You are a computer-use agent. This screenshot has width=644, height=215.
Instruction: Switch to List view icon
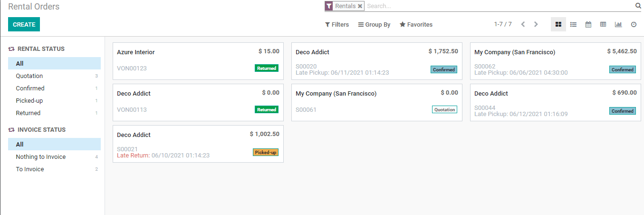(574, 24)
